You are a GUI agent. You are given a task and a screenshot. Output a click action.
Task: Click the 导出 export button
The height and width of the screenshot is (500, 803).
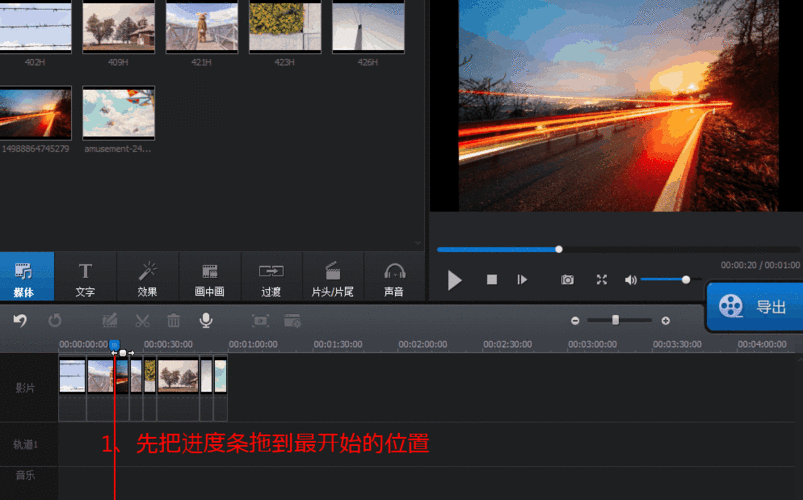(x=755, y=307)
